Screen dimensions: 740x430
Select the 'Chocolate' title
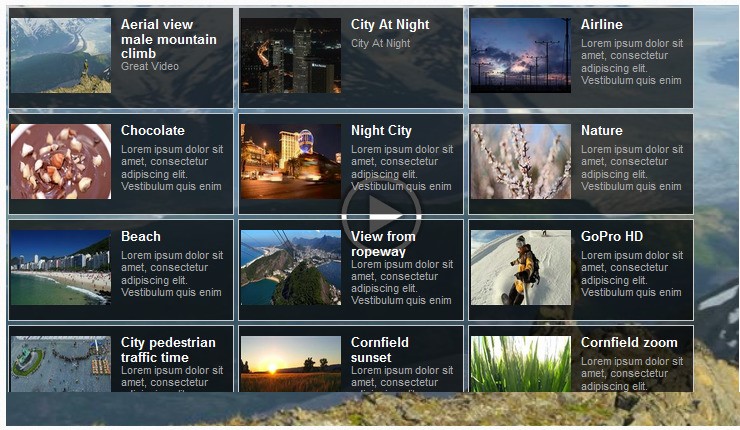pos(152,130)
